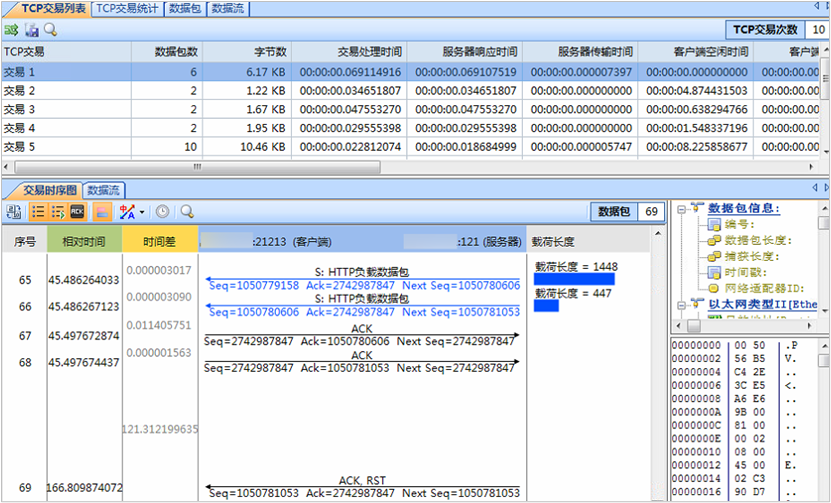The image size is (831, 503).
Task: Open the 数据流 tab in lower panel
Action: point(104,189)
